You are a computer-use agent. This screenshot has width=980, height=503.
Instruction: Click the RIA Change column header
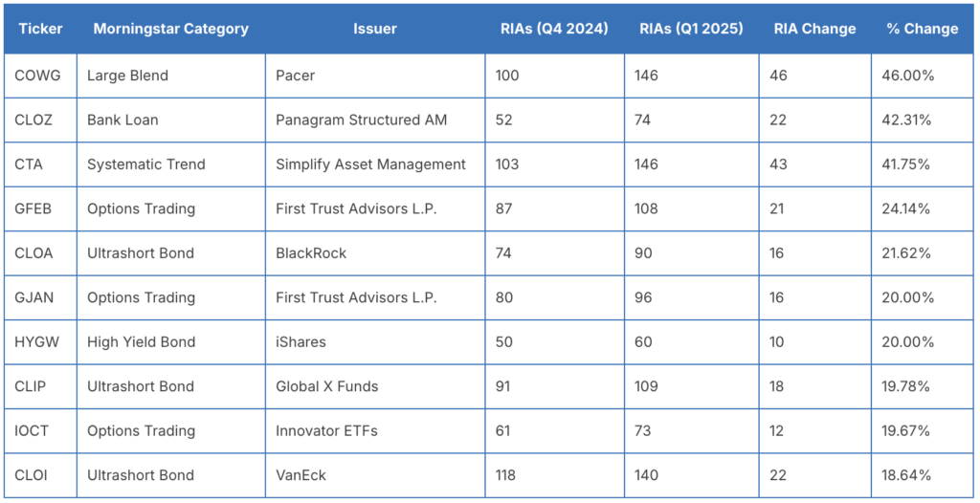815,29
